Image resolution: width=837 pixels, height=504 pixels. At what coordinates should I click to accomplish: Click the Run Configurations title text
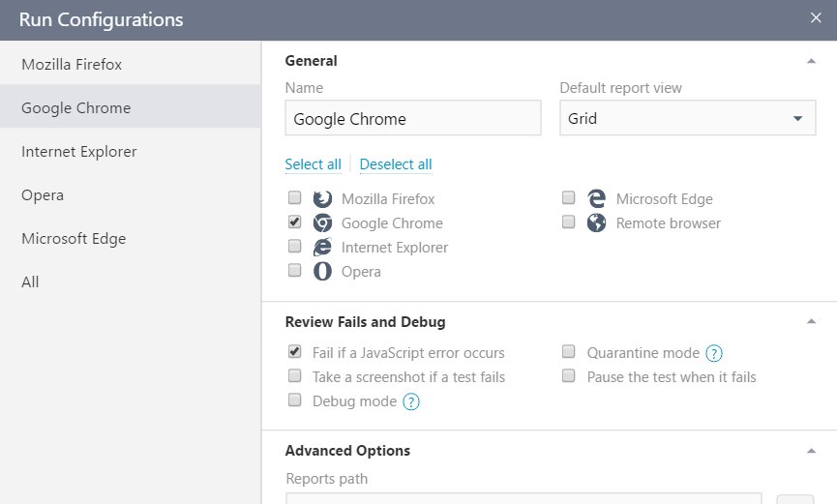click(x=101, y=19)
